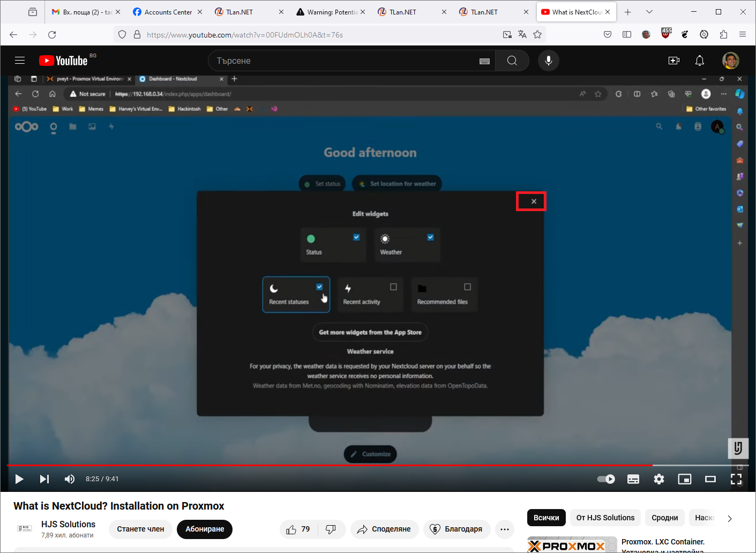756x553 pixels.
Task: Select the Всички filter chip
Action: point(547,518)
